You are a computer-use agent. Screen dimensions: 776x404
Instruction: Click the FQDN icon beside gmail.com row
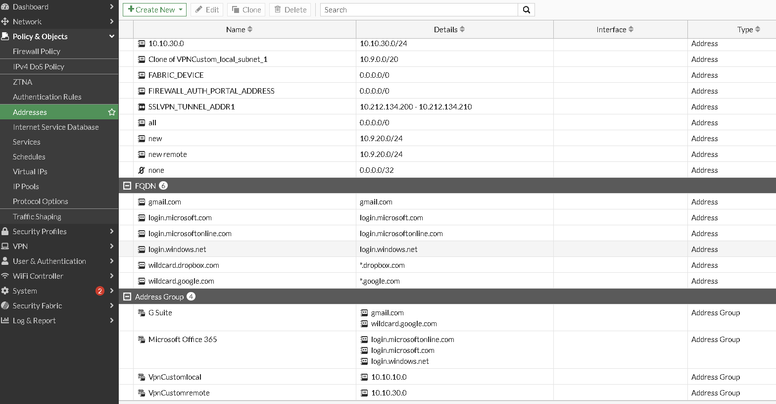pos(142,202)
